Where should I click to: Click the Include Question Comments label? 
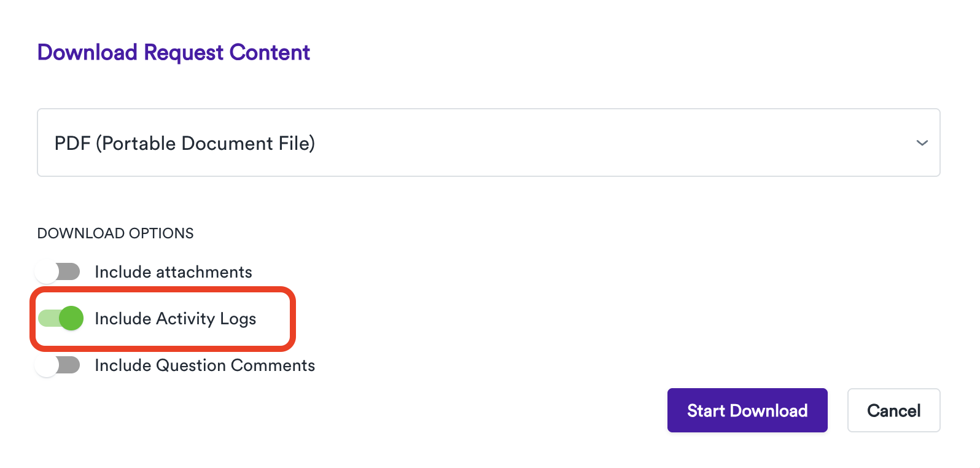coord(204,365)
